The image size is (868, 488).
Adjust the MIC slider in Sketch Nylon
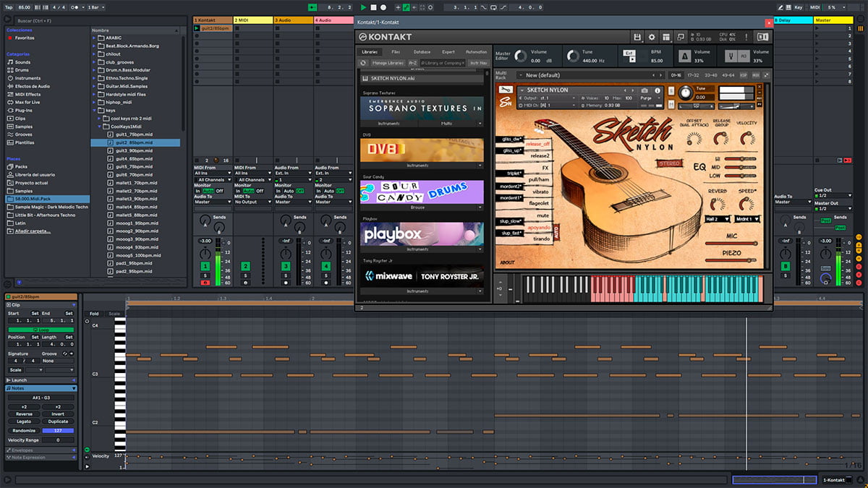click(x=731, y=244)
